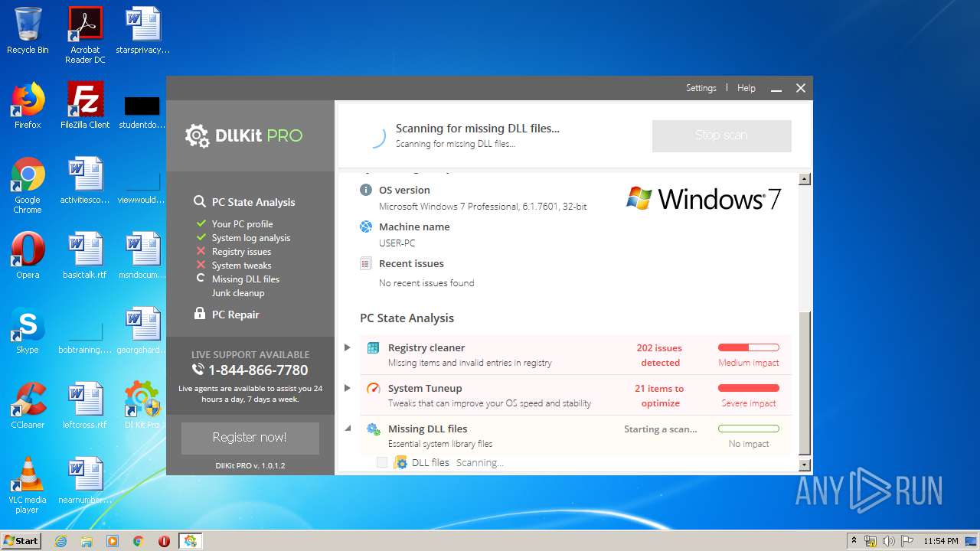Open Opera desktop shortcut
This screenshot has width=980, height=551.
point(28,256)
